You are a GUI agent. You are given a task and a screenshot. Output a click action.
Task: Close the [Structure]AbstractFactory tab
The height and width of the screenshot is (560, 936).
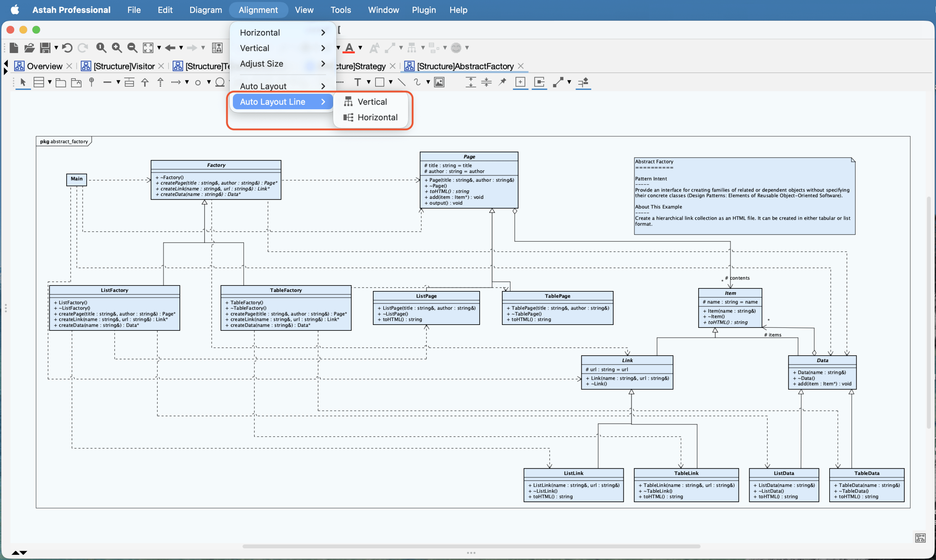(x=521, y=67)
